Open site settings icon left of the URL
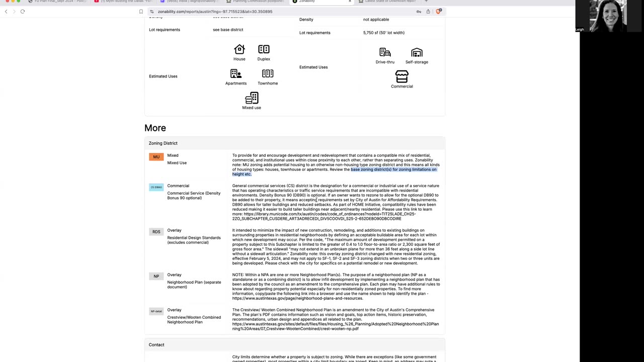 [152, 12]
